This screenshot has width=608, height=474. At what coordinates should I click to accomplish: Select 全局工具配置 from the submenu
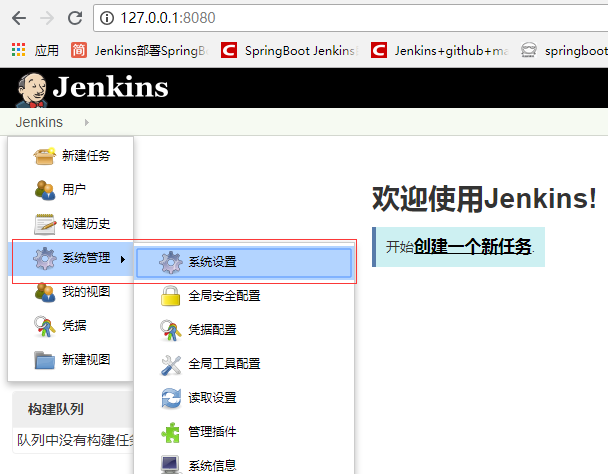[224, 364]
